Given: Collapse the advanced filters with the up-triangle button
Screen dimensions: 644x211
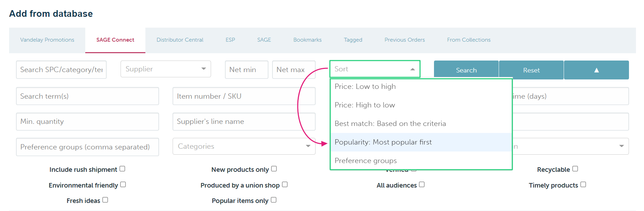Looking at the screenshot, I should (596, 70).
